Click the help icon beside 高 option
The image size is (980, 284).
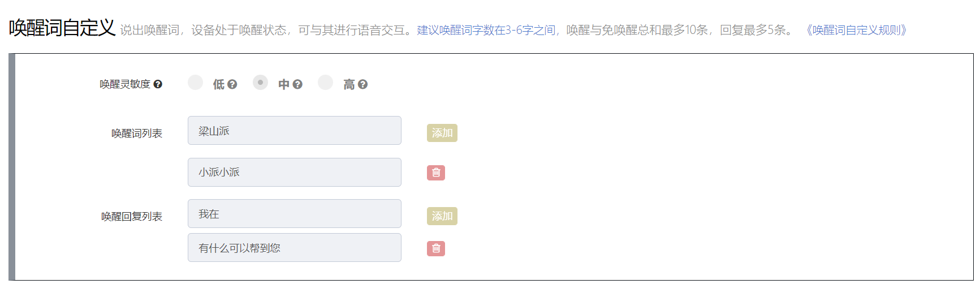tap(363, 84)
